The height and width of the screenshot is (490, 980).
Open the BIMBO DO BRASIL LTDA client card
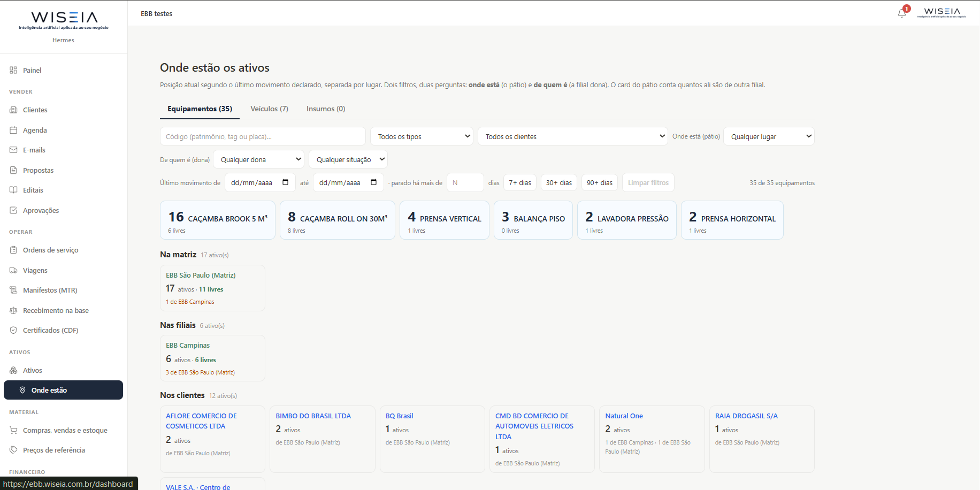(323, 439)
